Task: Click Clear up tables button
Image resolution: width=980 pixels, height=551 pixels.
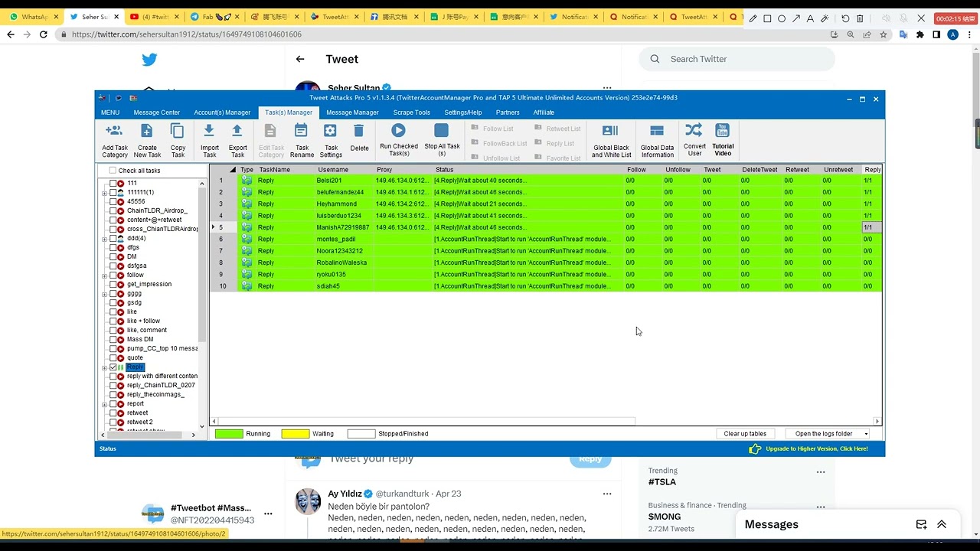Action: [x=745, y=434]
